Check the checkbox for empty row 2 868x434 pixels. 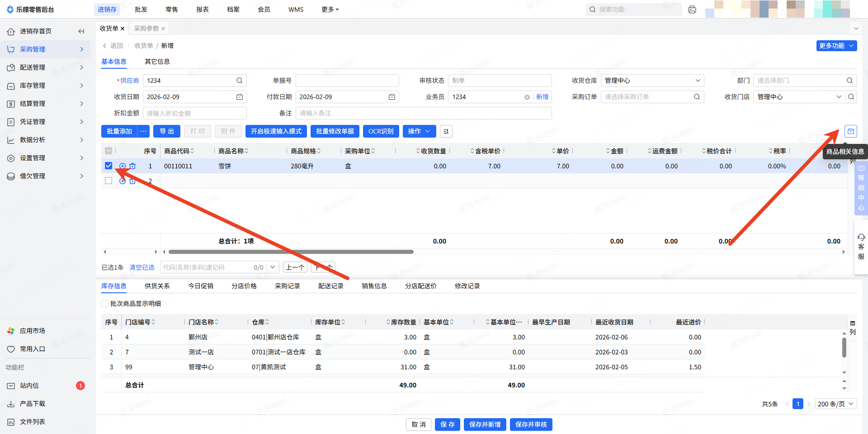108,181
